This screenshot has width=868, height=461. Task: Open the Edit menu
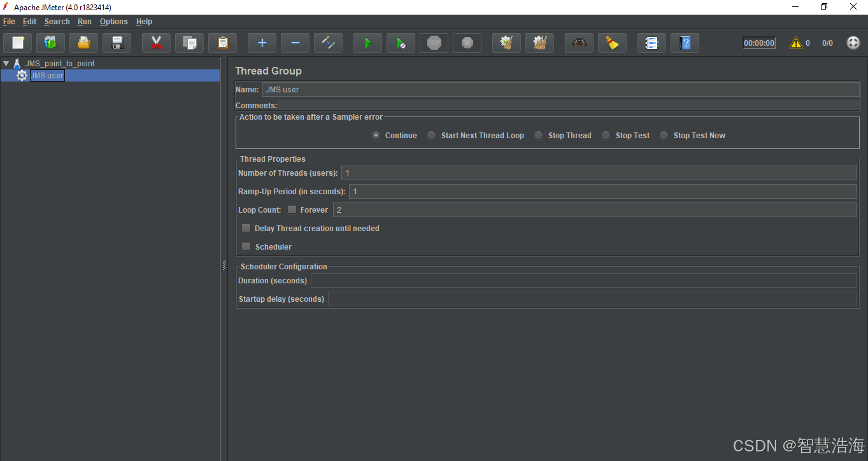click(x=30, y=22)
